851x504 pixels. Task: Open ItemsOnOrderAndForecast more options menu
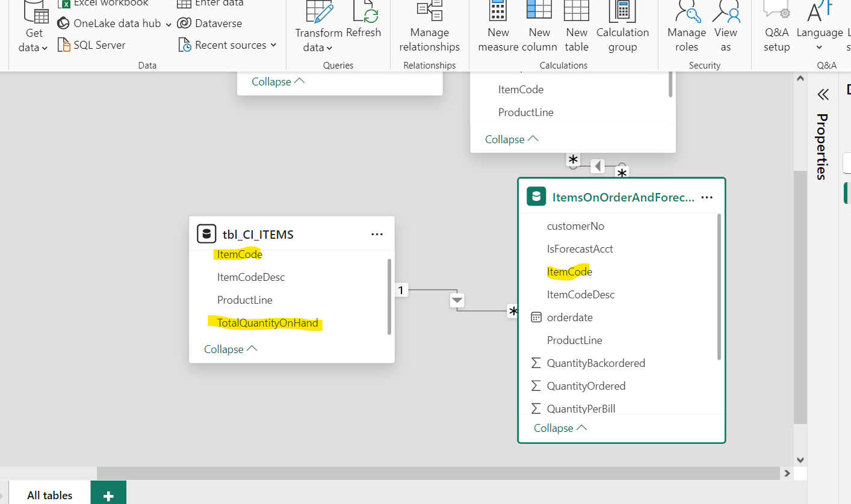coord(707,197)
